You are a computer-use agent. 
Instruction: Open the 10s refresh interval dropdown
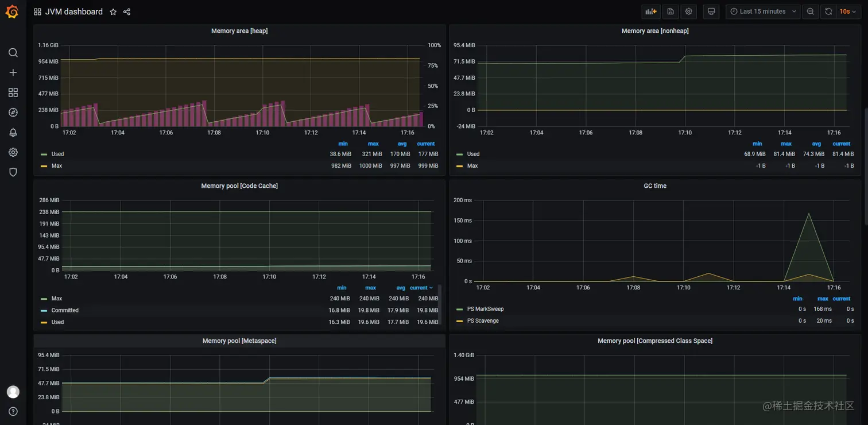coord(848,11)
